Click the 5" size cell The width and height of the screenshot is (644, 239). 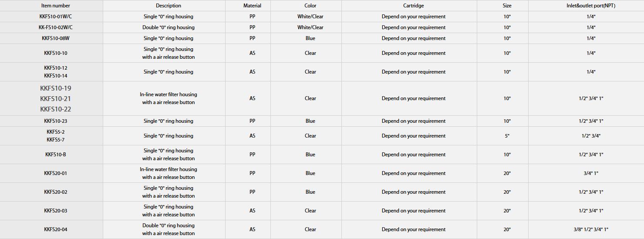pyautogui.click(x=507, y=136)
